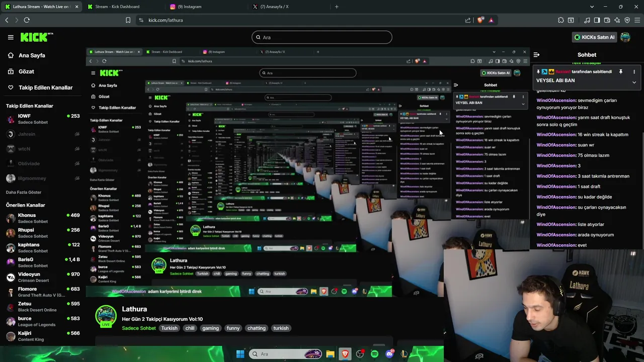Open the Zetsu Black Desert Online channel

tap(43, 307)
